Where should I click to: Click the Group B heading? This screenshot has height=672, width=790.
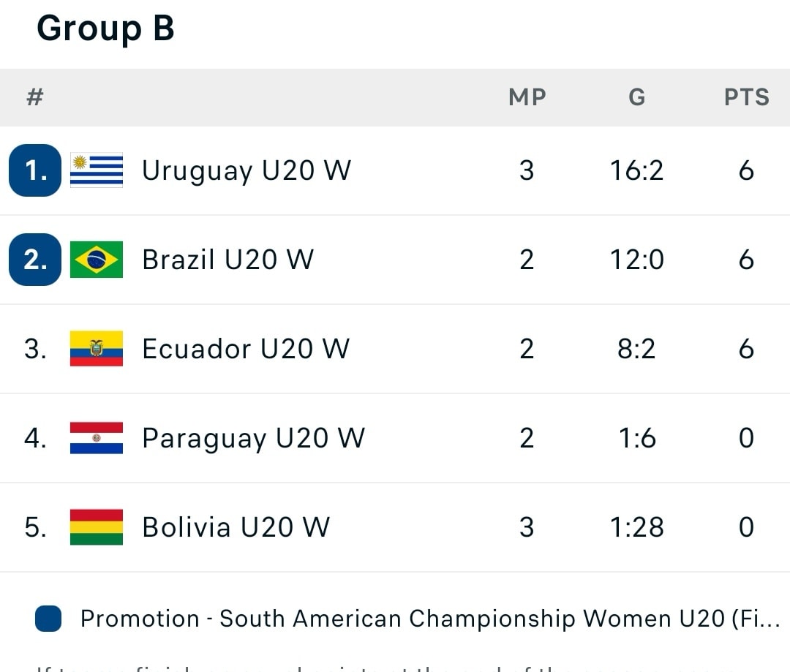pyautogui.click(x=105, y=29)
